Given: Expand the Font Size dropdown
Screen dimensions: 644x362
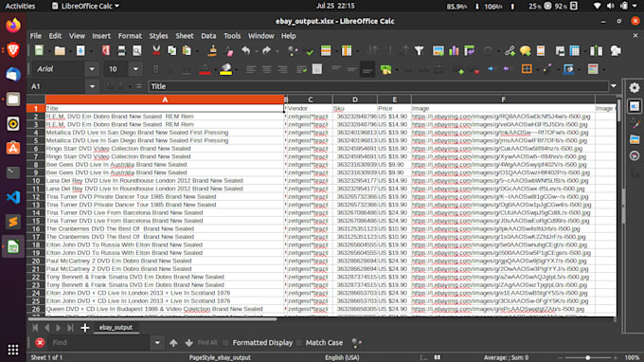Looking at the screenshot, I should [135, 69].
